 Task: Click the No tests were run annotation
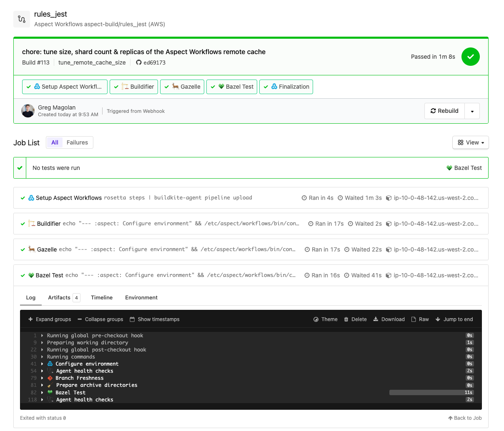coord(251,168)
